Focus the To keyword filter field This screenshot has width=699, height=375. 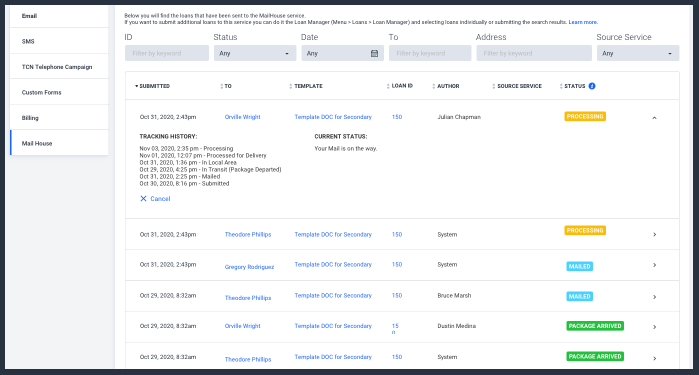[x=430, y=53]
